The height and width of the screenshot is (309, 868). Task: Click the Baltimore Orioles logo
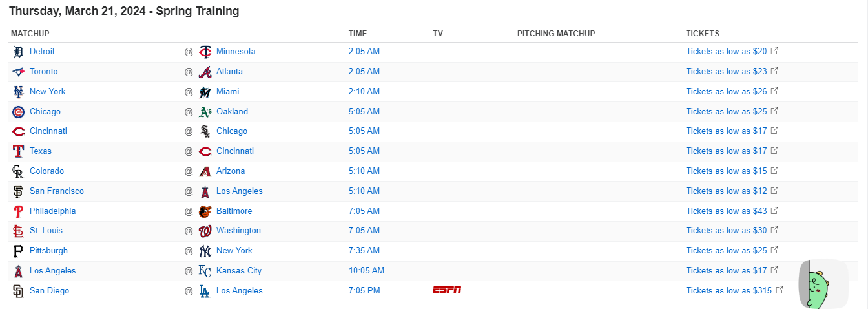(205, 211)
